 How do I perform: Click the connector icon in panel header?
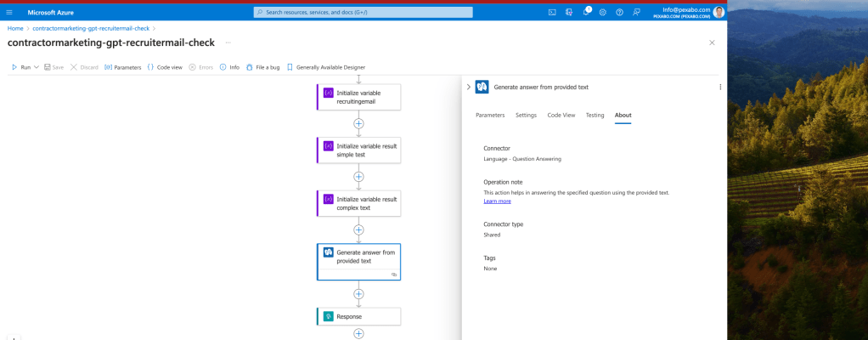click(482, 87)
